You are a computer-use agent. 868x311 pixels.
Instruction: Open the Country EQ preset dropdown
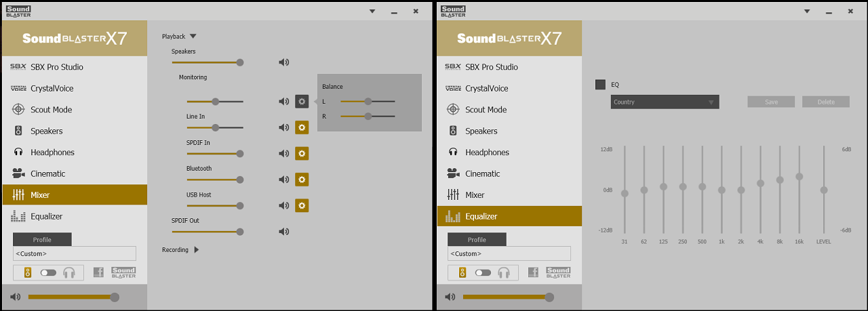[x=665, y=102]
